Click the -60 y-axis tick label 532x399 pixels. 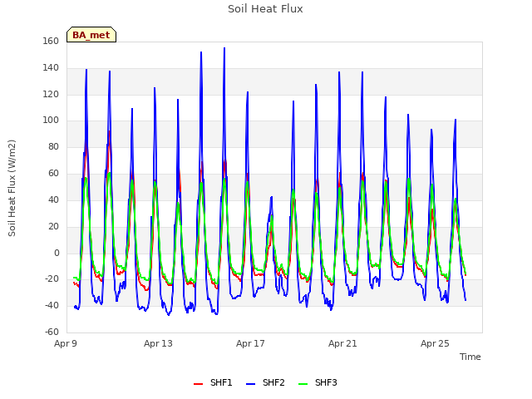[x=52, y=332]
